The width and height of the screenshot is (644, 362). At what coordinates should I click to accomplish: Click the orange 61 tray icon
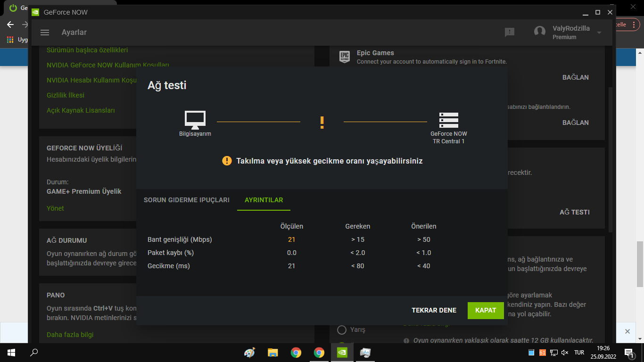(543, 353)
